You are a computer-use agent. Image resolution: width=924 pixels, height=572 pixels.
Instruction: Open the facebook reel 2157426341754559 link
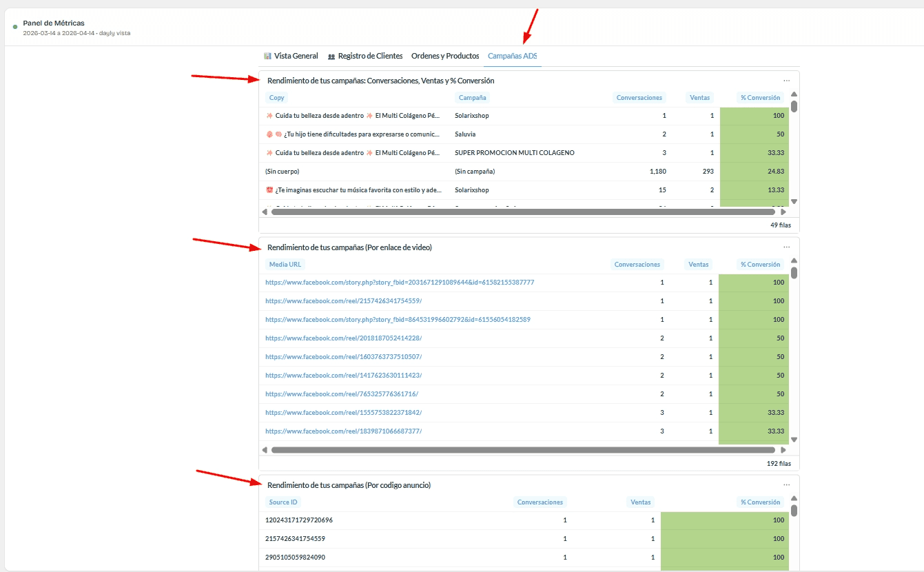point(344,301)
